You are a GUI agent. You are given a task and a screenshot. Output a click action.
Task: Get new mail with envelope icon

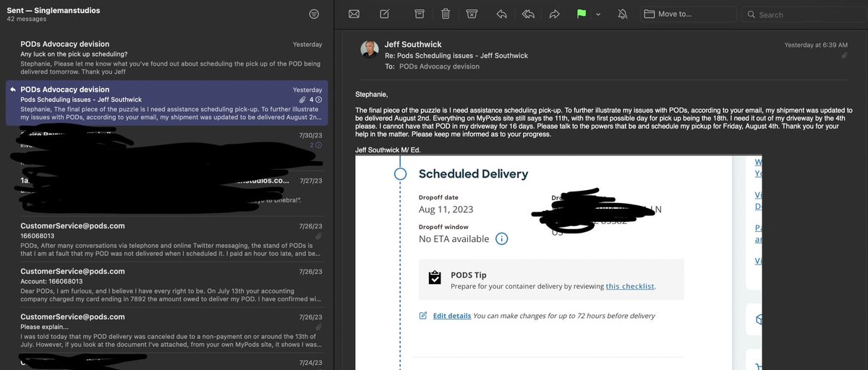point(354,14)
